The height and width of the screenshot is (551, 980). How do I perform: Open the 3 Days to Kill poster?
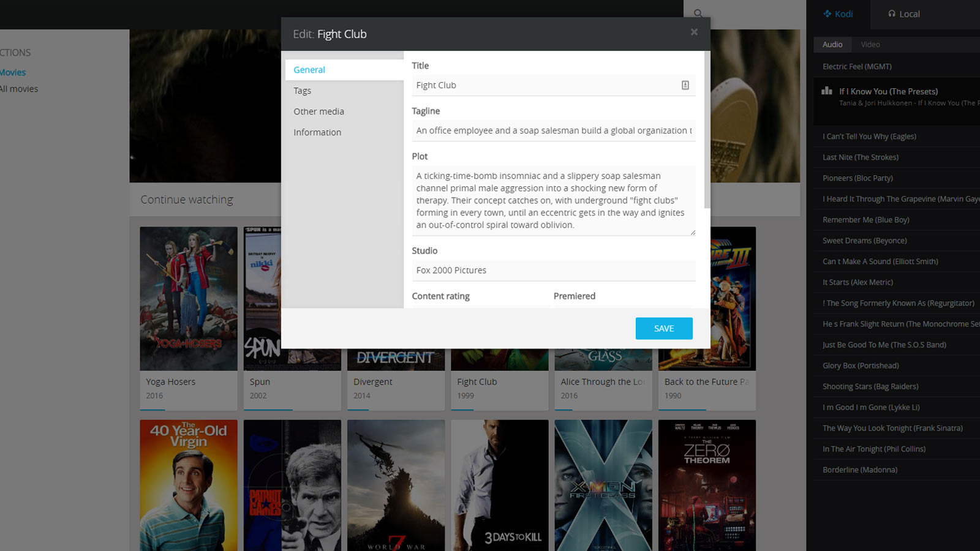coord(500,485)
